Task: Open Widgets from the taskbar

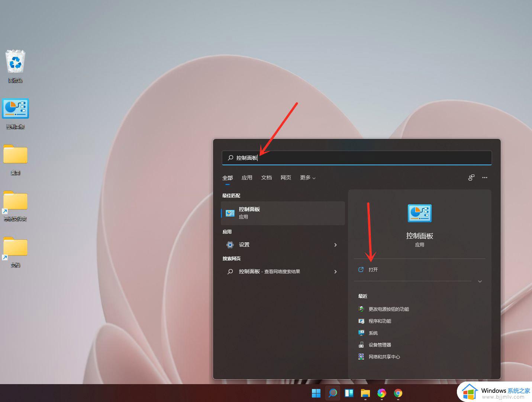Action: click(x=349, y=393)
